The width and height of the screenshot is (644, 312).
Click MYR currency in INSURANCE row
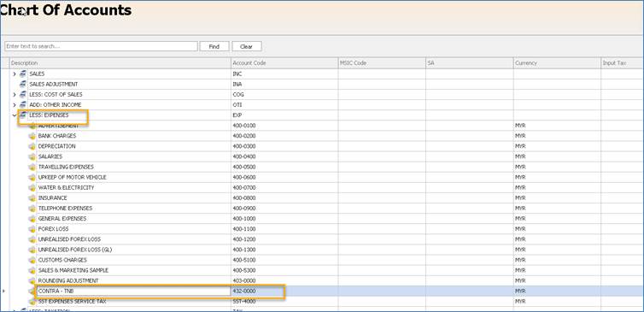[520, 198]
